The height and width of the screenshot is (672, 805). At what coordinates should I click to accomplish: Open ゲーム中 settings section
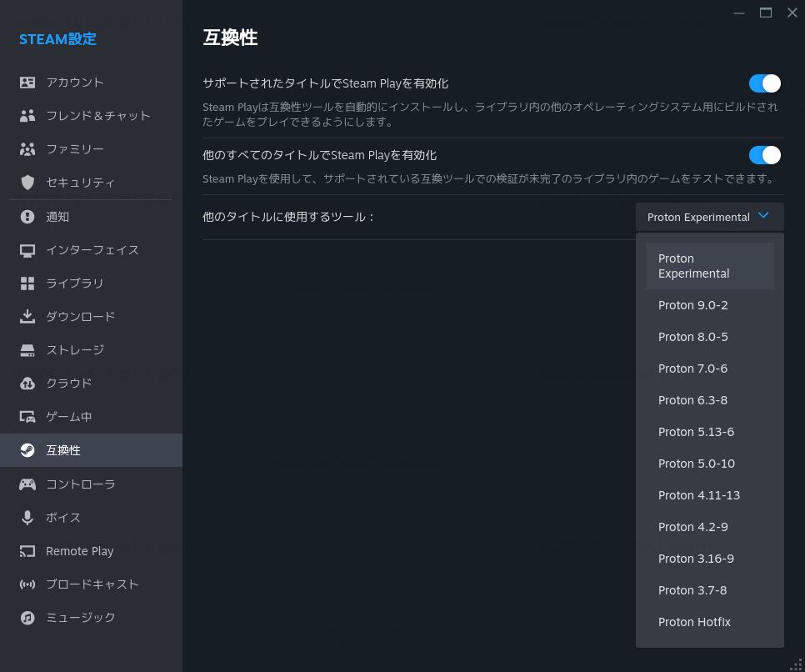[91, 417]
